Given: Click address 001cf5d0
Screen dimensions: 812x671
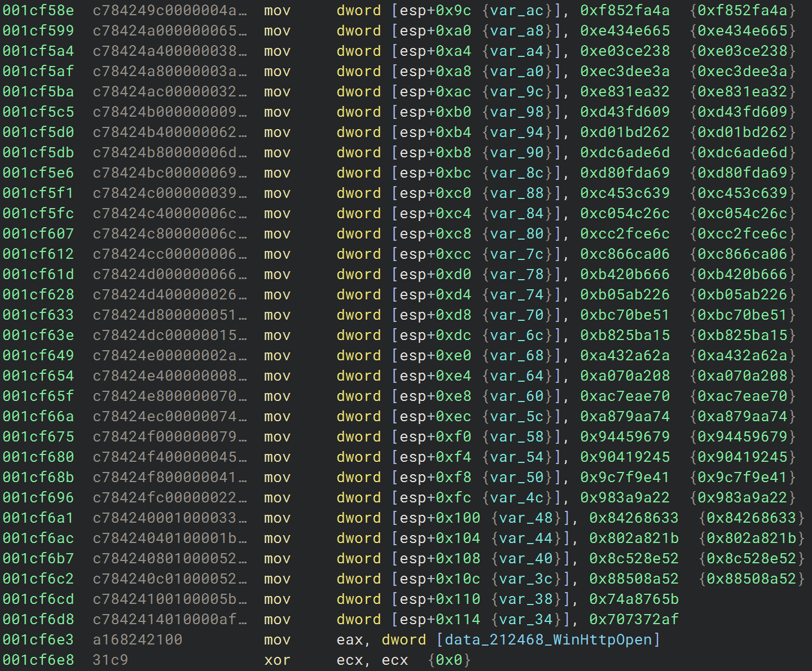Looking at the screenshot, I should click(38, 132).
